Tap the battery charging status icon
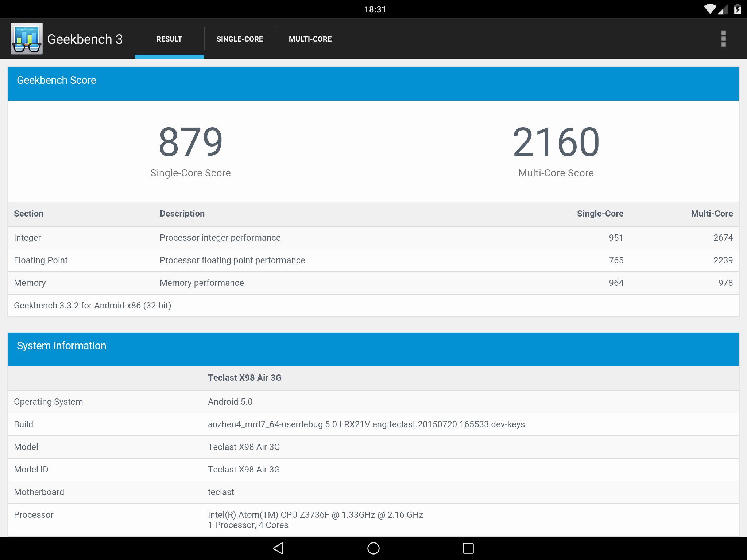Viewport: 747px width, 560px height. point(738,9)
